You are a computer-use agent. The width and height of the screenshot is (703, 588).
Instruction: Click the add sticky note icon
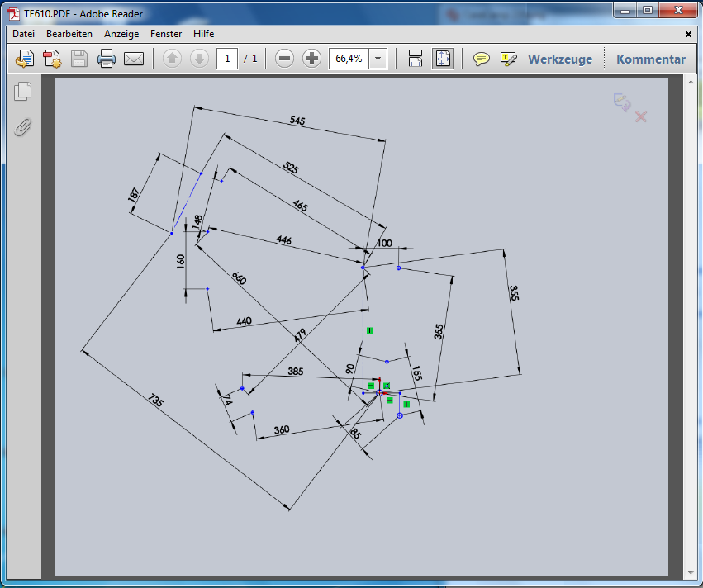click(481, 59)
